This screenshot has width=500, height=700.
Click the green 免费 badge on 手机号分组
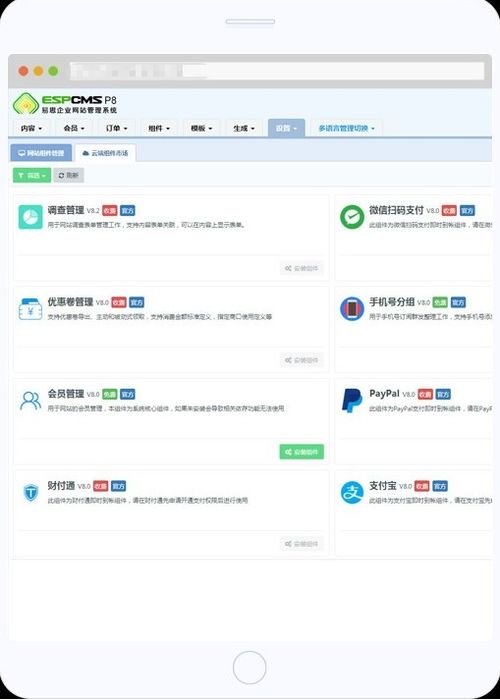click(x=440, y=302)
